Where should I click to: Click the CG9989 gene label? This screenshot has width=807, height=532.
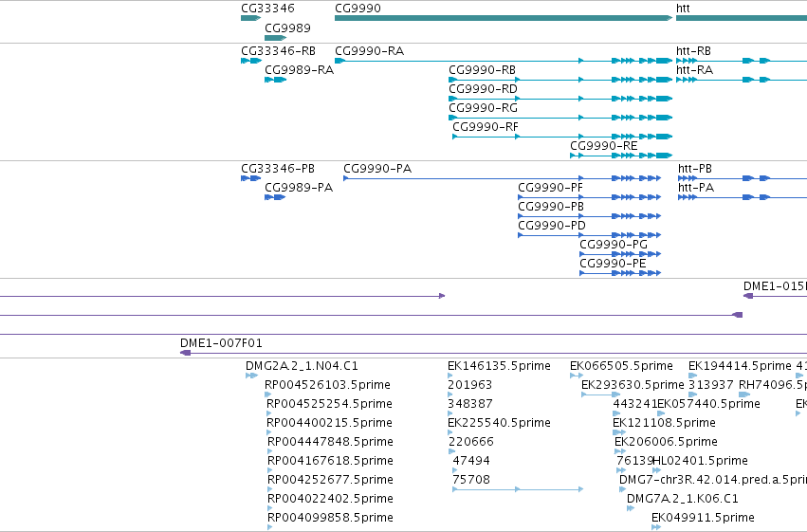[287, 28]
